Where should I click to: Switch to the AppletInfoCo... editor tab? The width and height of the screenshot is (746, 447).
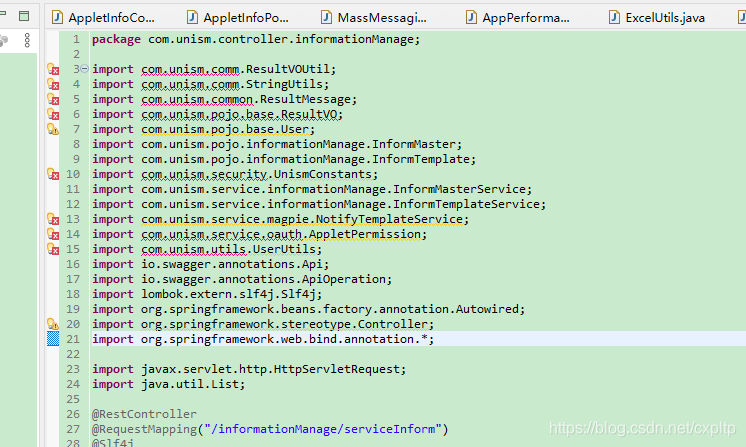(x=104, y=18)
